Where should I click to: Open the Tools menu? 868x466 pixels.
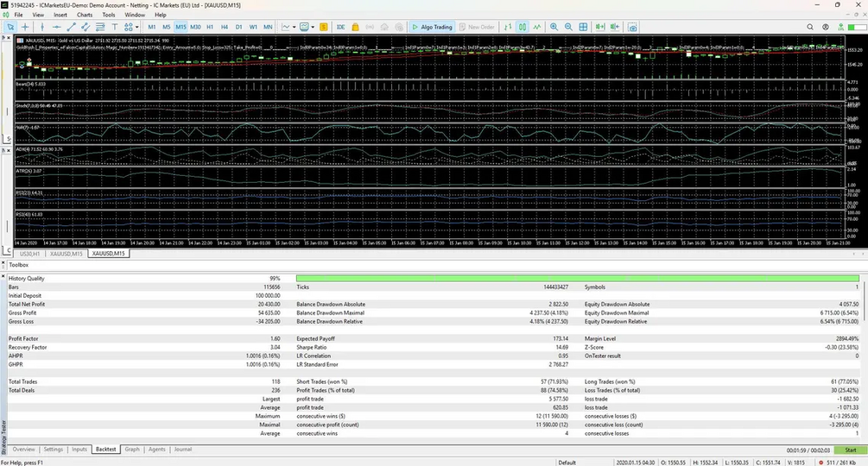(x=109, y=15)
